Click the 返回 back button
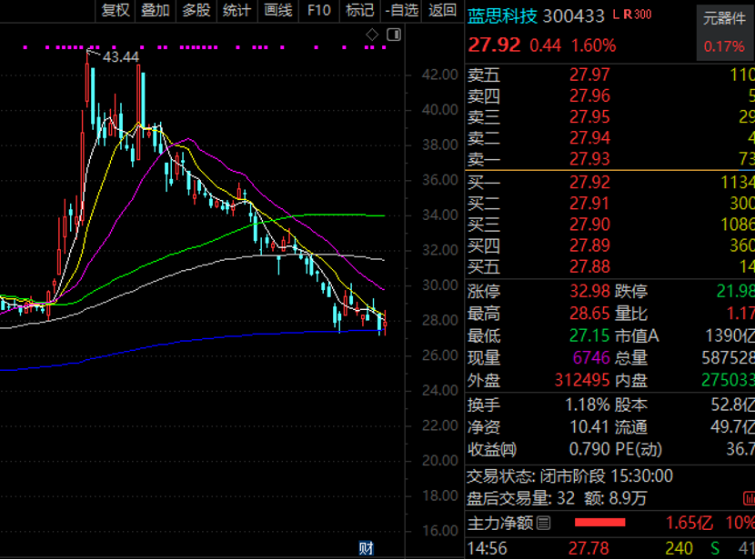 tap(442, 10)
